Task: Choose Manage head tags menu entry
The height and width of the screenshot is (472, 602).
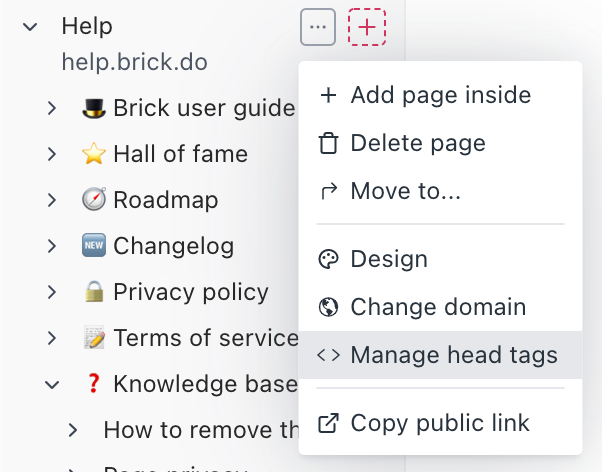Action: (x=454, y=355)
